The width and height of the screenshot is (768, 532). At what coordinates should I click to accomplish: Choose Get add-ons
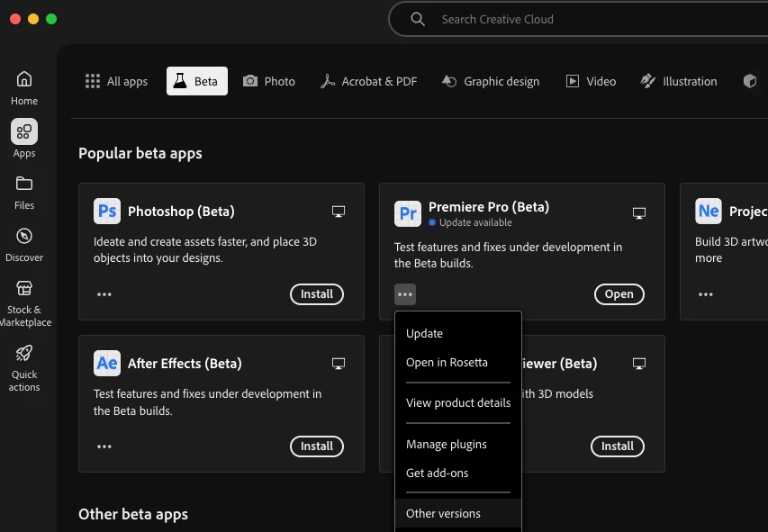click(x=458, y=473)
